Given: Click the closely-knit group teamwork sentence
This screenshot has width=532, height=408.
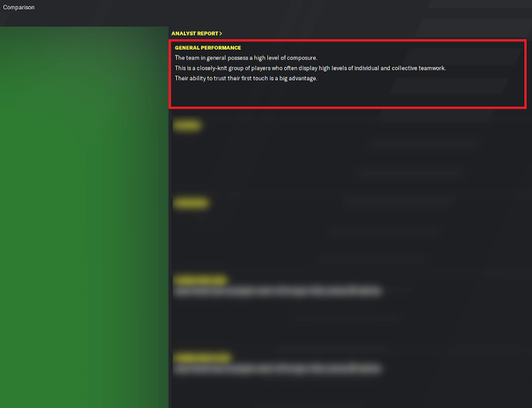Looking at the screenshot, I should coord(310,68).
